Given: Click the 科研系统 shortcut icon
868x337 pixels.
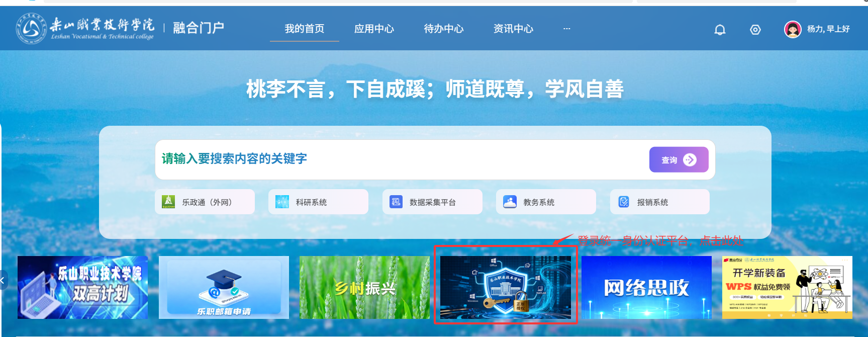Looking at the screenshot, I should pos(282,202).
